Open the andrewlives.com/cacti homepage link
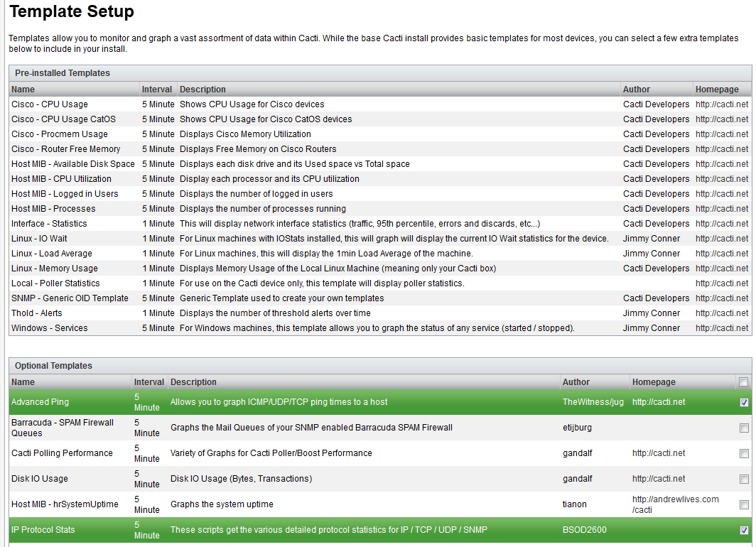 click(675, 504)
